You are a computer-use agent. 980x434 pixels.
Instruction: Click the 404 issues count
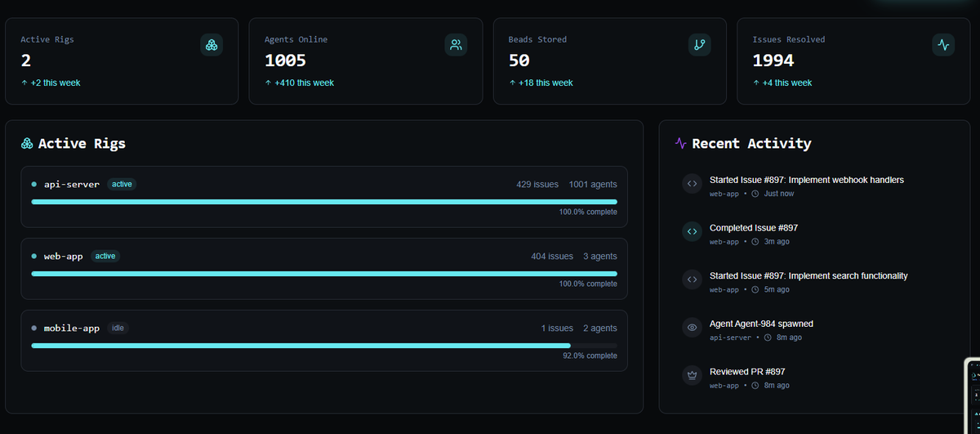pos(552,256)
